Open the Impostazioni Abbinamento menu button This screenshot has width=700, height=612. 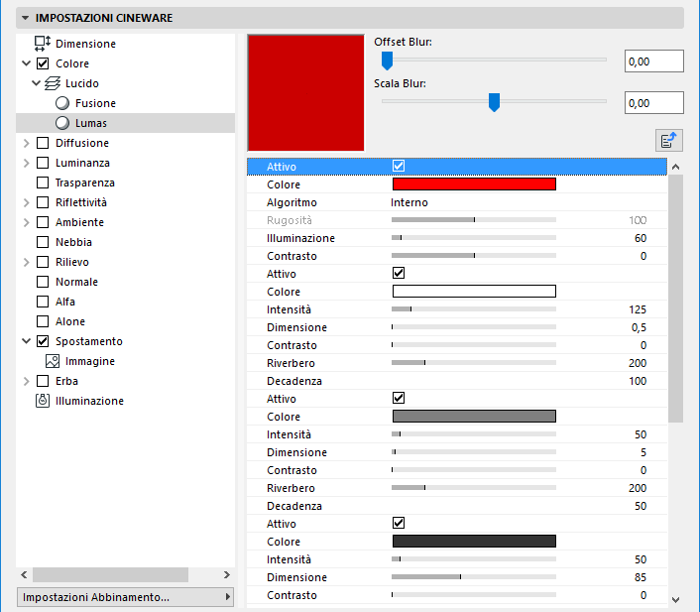(126, 597)
